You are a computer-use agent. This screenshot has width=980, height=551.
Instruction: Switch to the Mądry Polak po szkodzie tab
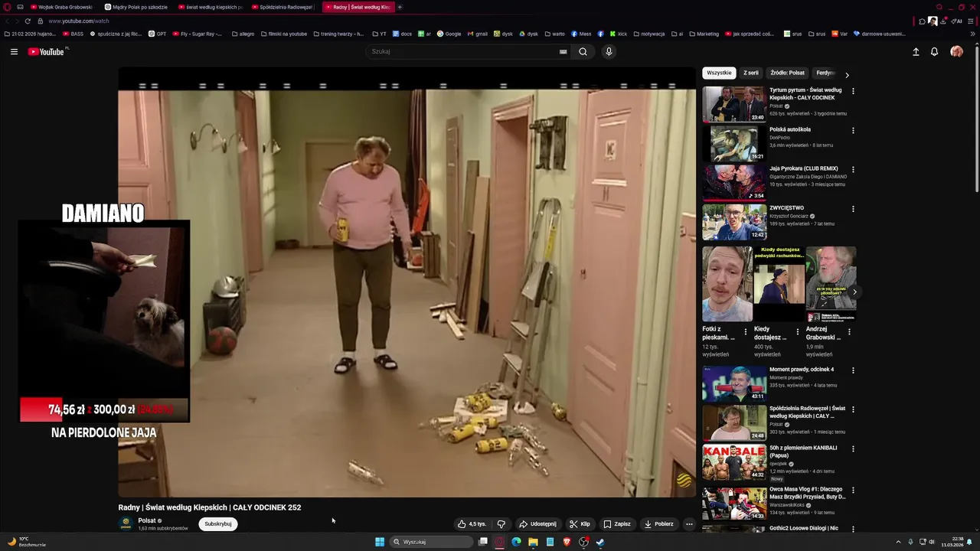coord(136,7)
